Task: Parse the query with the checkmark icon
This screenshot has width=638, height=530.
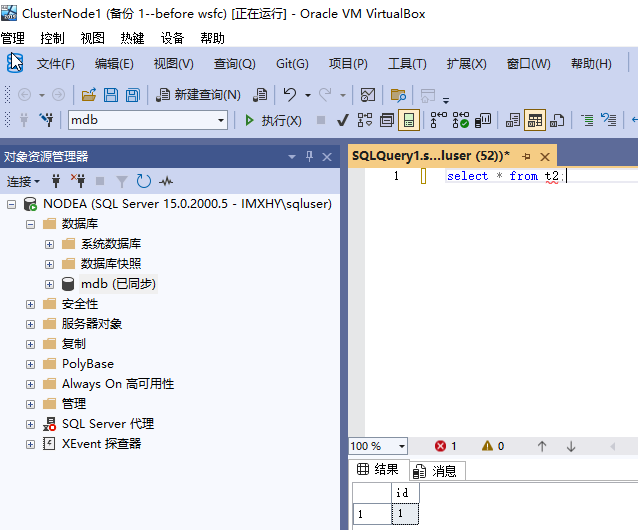Action: point(343,120)
